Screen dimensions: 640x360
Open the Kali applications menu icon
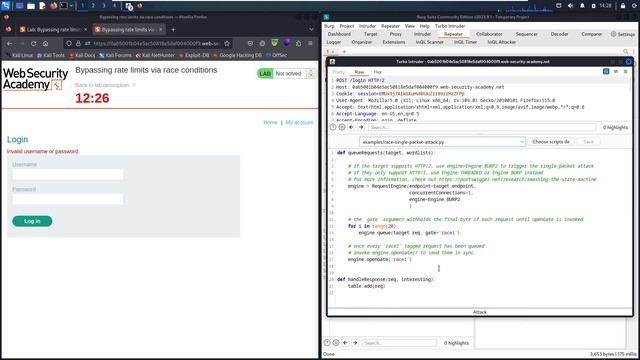pos(5,6)
